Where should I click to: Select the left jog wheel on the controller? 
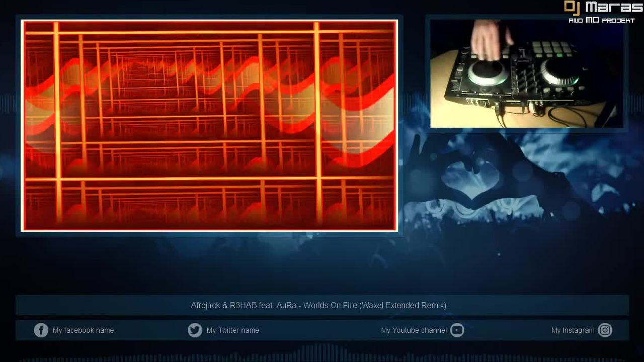click(488, 72)
